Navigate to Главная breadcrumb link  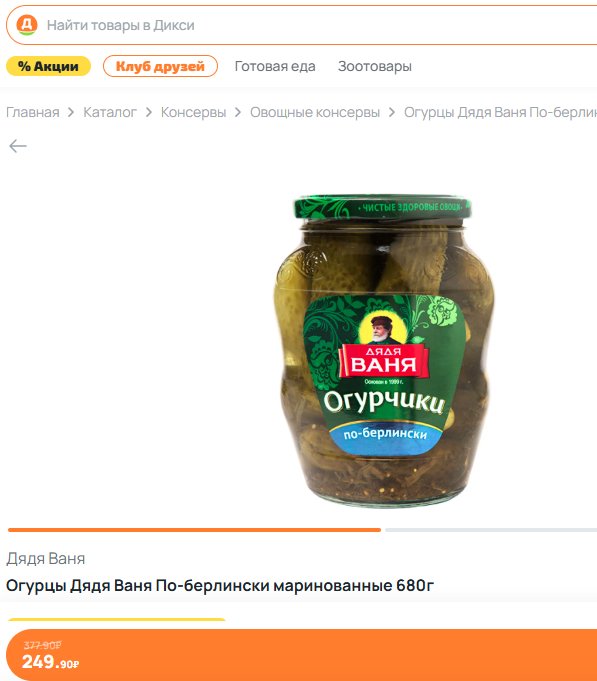(33, 112)
